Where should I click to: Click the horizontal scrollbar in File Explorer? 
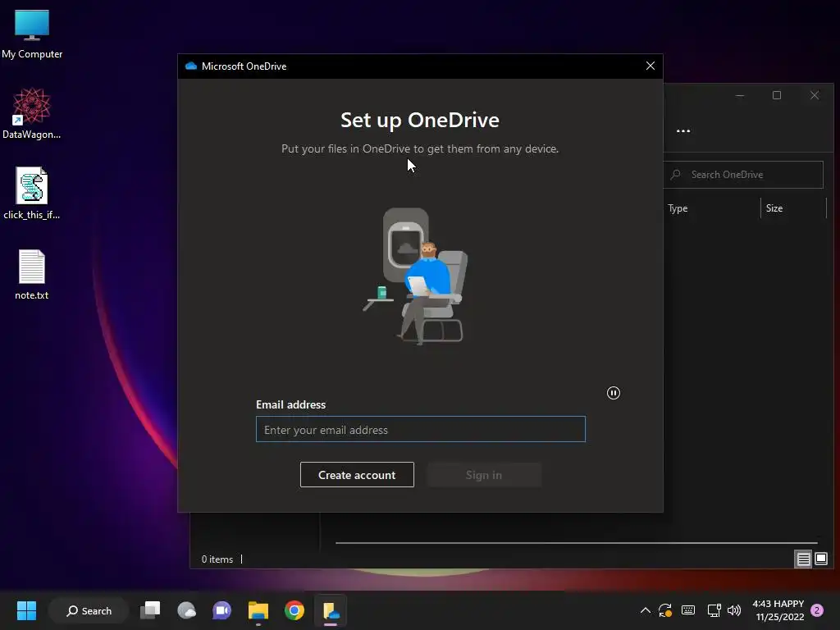[x=577, y=543]
